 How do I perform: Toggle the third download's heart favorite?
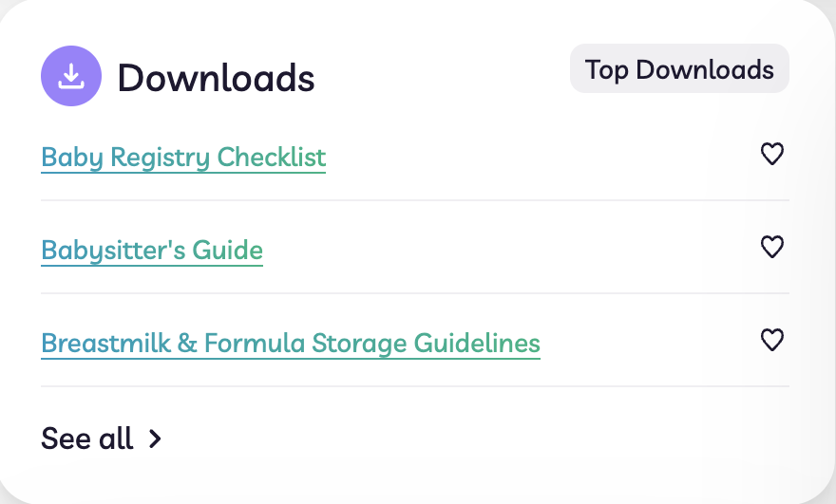point(771,340)
